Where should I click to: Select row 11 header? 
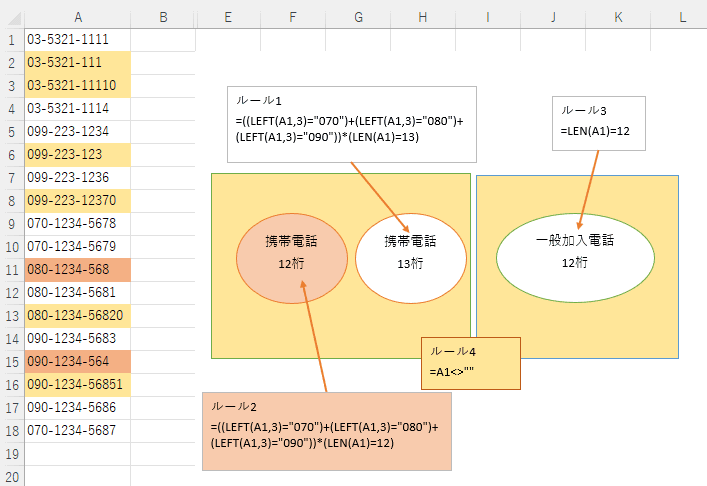(x=12, y=270)
